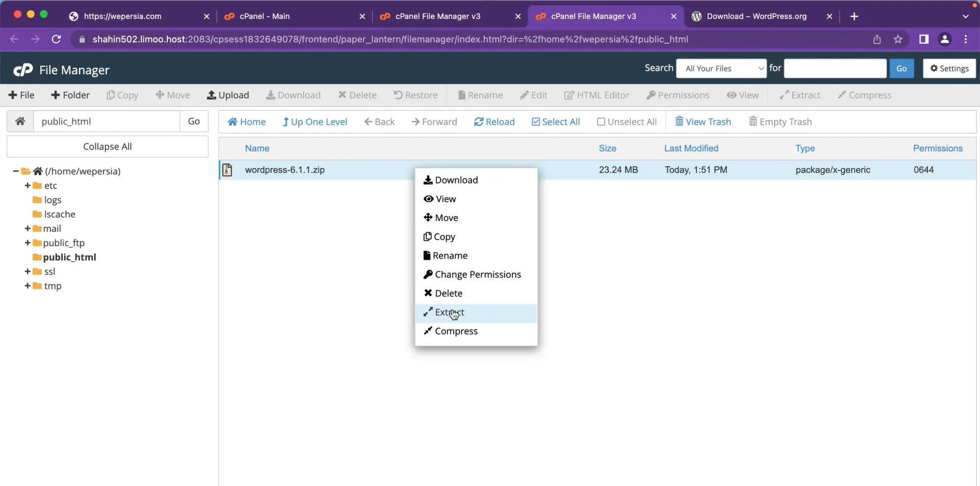Go to Home in file navigation bar
The height and width of the screenshot is (486, 980).
pos(247,122)
